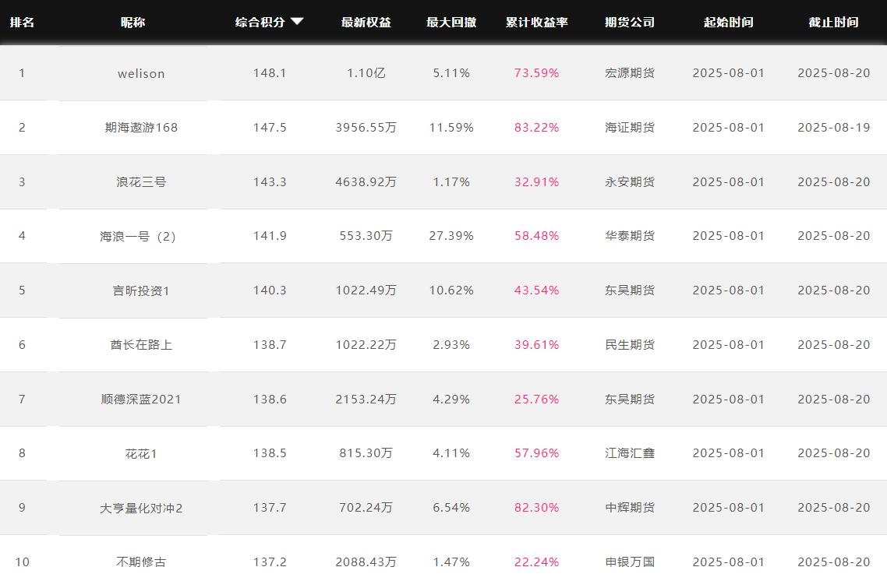Click the 4638.92万 equity value
This screenshot has height=588, width=887.
tap(366, 182)
